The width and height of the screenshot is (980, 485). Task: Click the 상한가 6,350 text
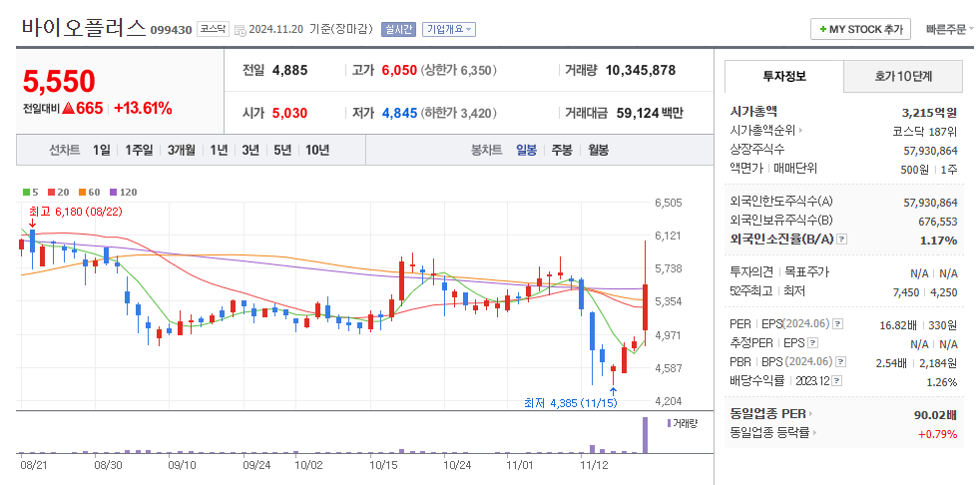click(459, 70)
